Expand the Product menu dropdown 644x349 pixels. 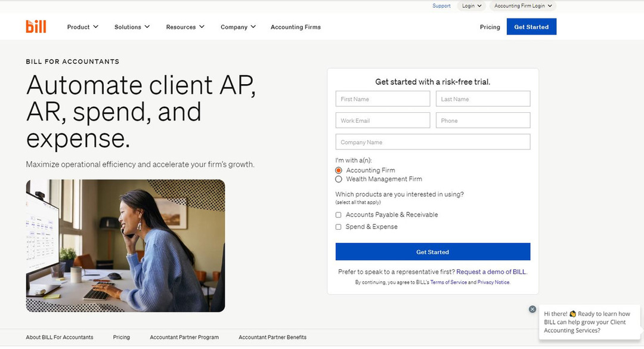tap(82, 27)
